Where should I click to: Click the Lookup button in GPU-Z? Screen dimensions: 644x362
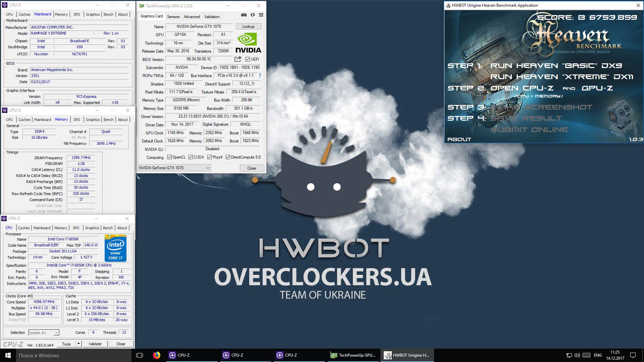click(248, 26)
